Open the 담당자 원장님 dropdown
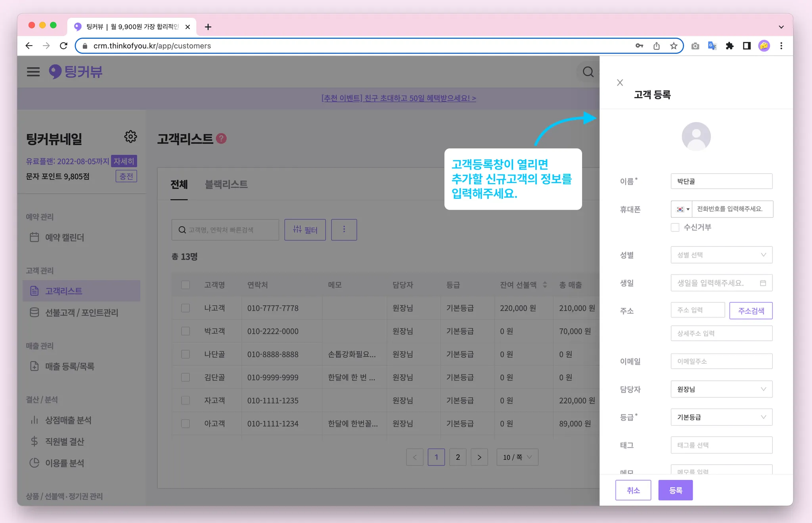This screenshot has width=812, height=523. 721,389
